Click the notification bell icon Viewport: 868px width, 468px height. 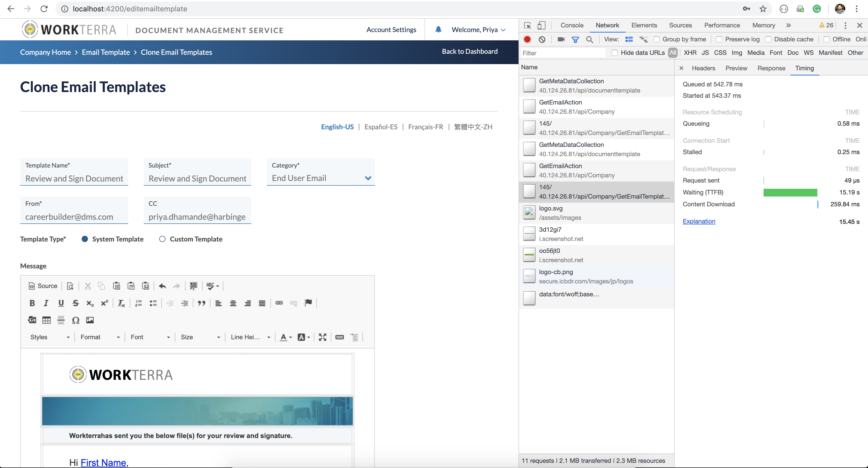438,30
